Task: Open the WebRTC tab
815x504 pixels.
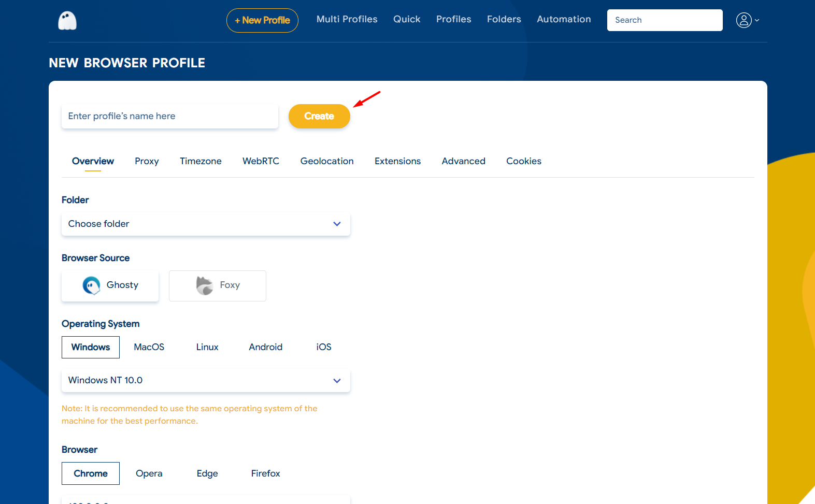Action: click(261, 161)
